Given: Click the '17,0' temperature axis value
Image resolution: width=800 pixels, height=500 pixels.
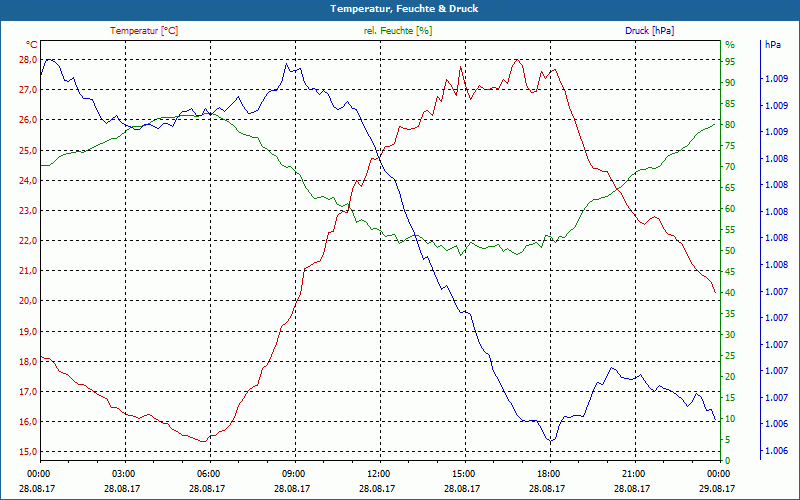Looking at the screenshot, I should (28, 392).
